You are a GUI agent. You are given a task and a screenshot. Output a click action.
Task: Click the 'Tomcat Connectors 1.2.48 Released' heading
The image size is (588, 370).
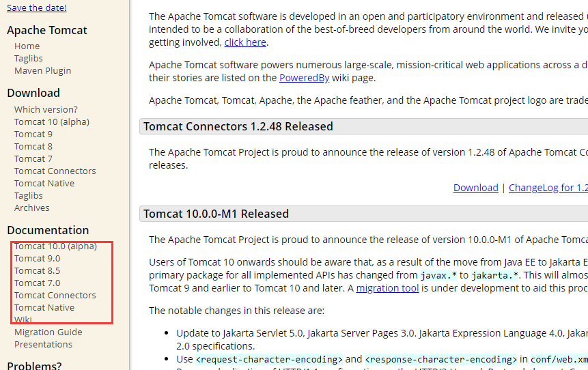coord(238,127)
